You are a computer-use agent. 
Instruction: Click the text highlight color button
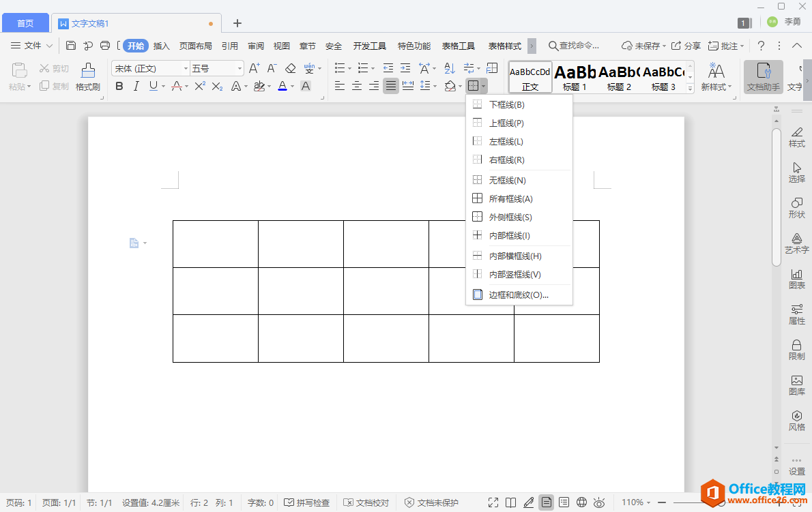259,87
